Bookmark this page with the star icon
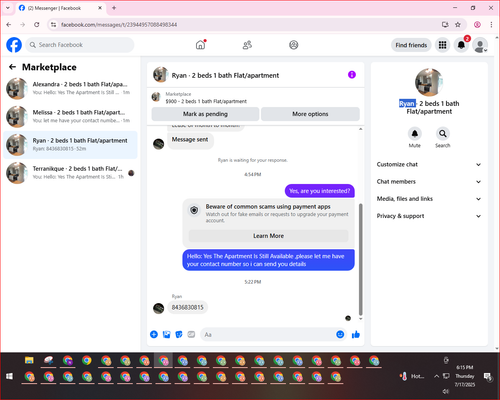500x400 pixels. [x=458, y=25]
